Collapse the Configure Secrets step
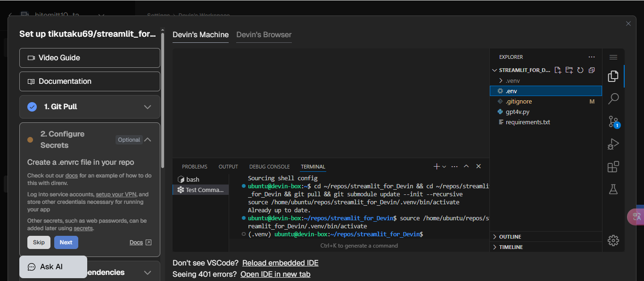 click(x=148, y=139)
